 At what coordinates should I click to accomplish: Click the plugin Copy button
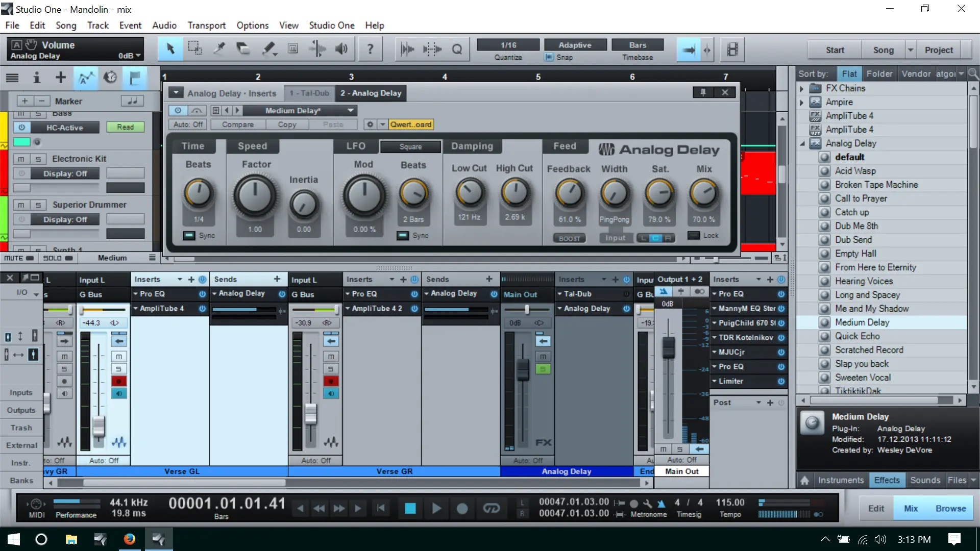tap(287, 124)
